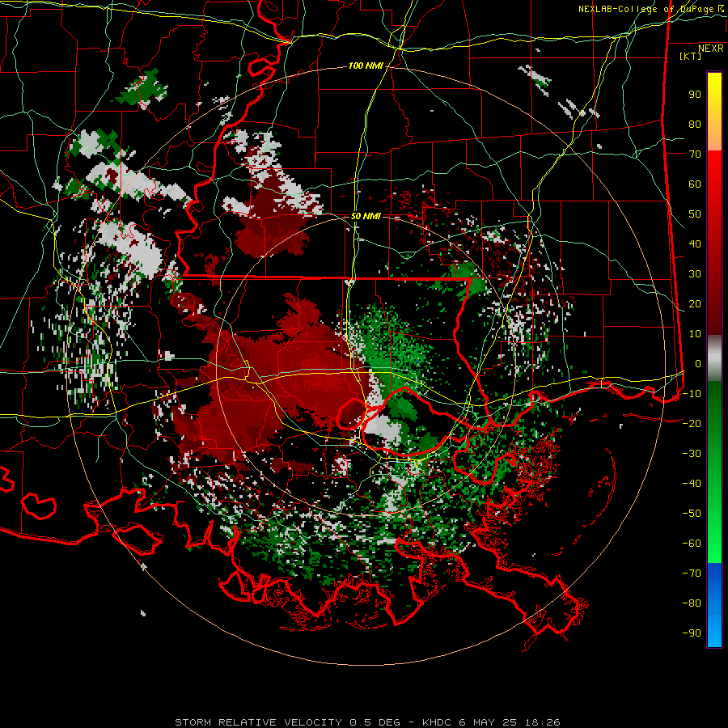The width and height of the screenshot is (728, 728).
Task: Click the -50 value on the velocity scale
Action: coord(692,514)
